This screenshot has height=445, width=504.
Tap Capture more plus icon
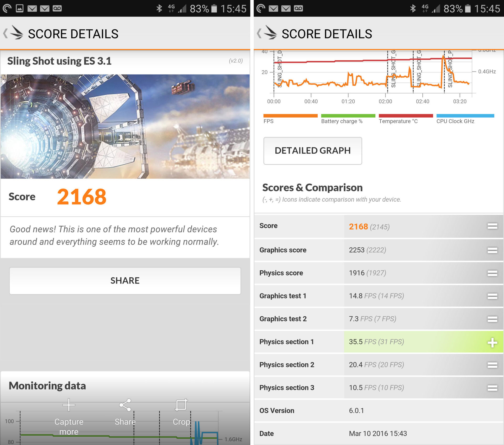point(69,405)
